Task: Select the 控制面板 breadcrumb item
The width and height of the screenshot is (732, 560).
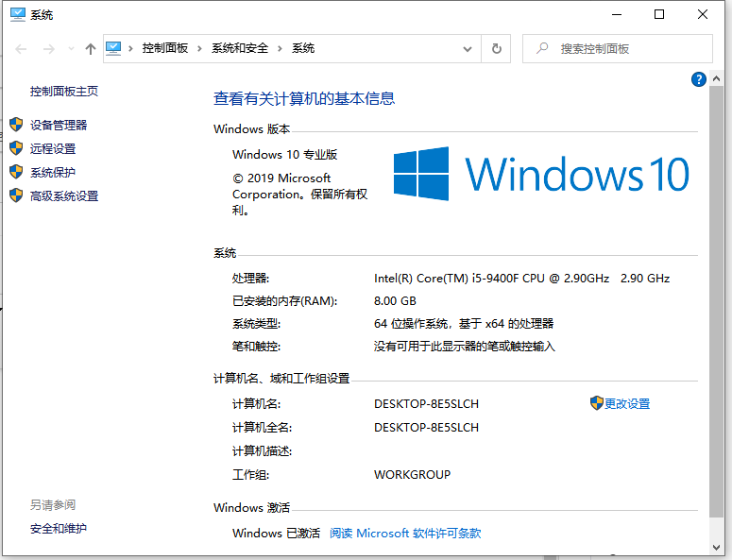Action: click(x=165, y=48)
